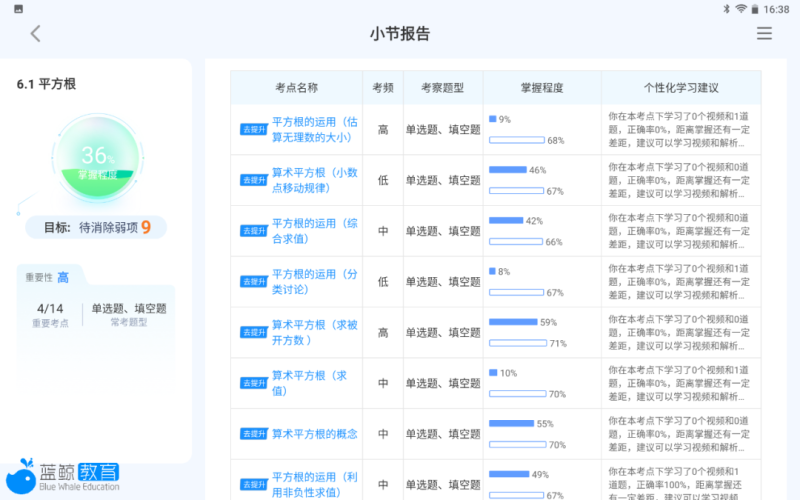Tap the back arrow icon
800x500 pixels.
(x=36, y=33)
